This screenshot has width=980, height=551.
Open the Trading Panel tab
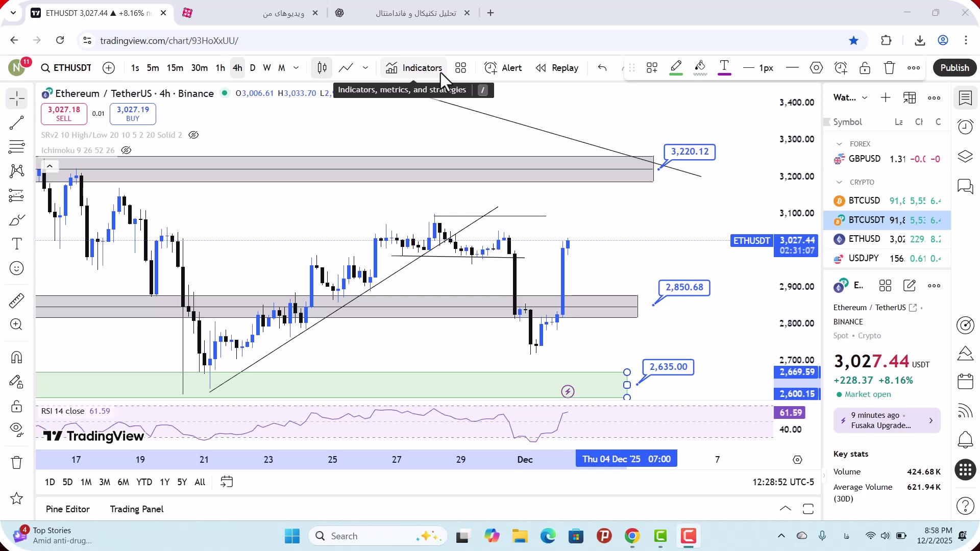[137, 509]
